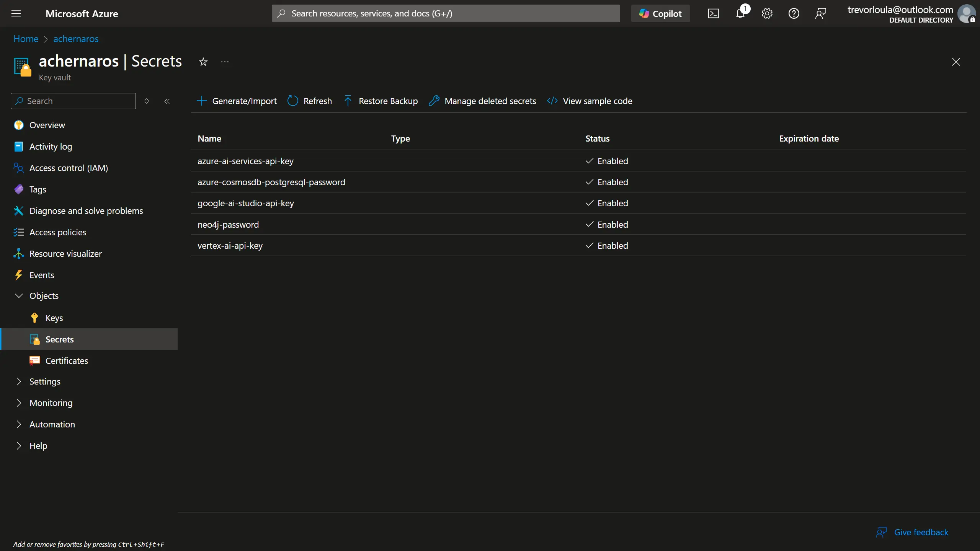Open the feedback icon in the header

point(820,14)
